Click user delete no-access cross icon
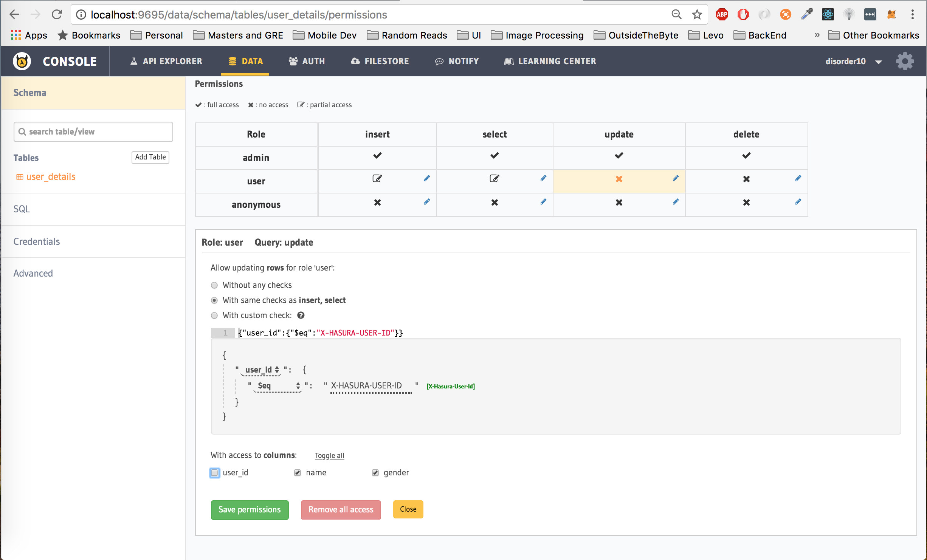 tap(746, 179)
